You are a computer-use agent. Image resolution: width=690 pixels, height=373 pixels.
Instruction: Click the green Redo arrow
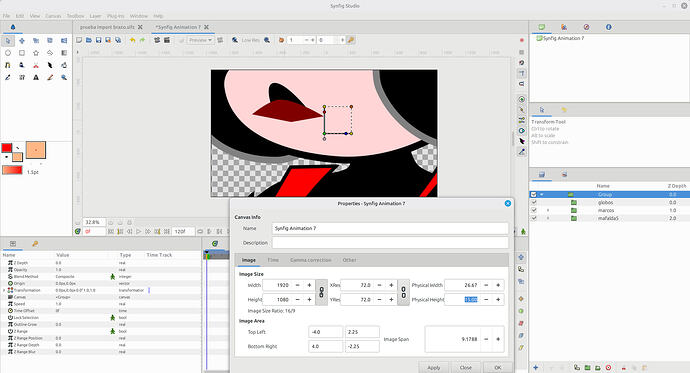click(x=142, y=40)
